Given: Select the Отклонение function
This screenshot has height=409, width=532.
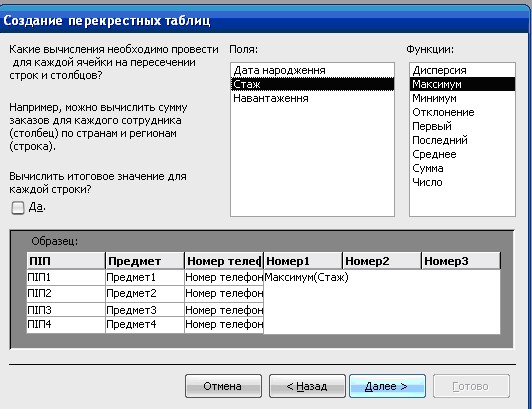Looking at the screenshot, I should [x=462, y=112].
